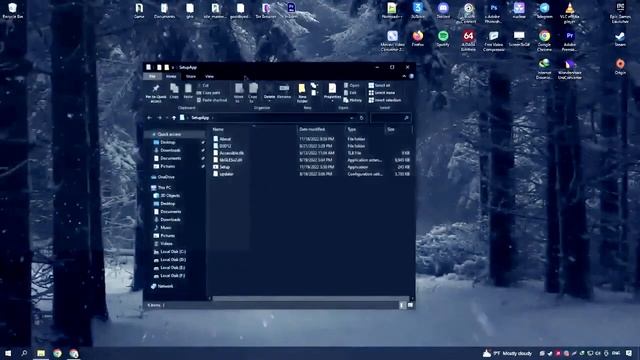
Task: Click Select none in the ribbon
Action: click(x=382, y=93)
